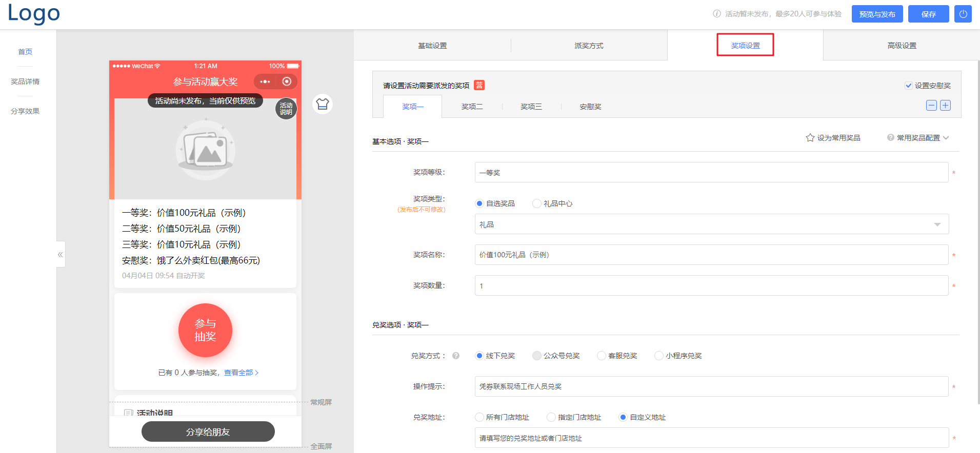This screenshot has width=980, height=453.
Task: Click the 保存 button
Action: (929, 14)
